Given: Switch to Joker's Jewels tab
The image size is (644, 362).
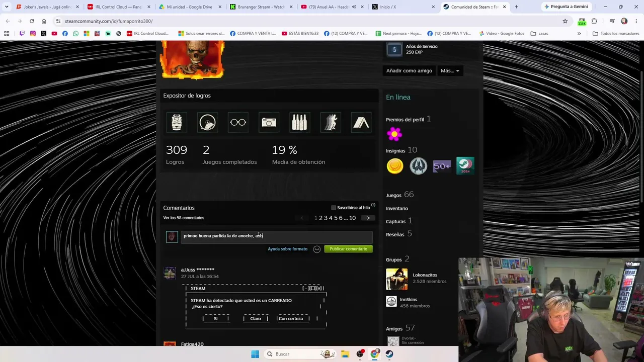Looking at the screenshot, I should coord(47,7).
